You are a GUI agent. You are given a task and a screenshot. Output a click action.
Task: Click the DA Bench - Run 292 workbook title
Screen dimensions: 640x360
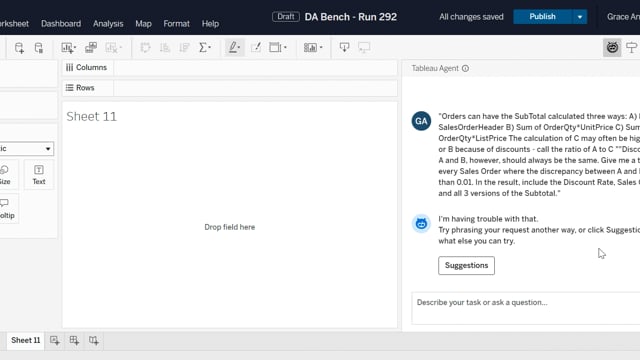[351, 17]
